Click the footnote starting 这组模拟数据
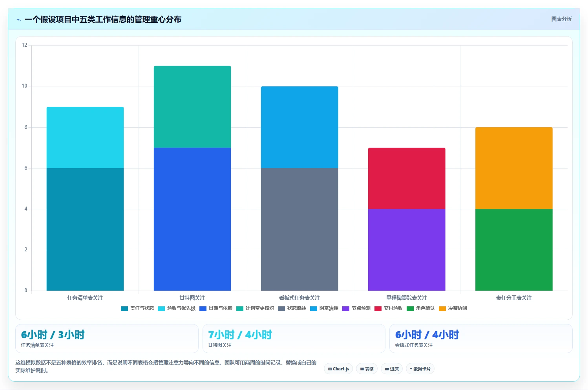 click(x=166, y=366)
